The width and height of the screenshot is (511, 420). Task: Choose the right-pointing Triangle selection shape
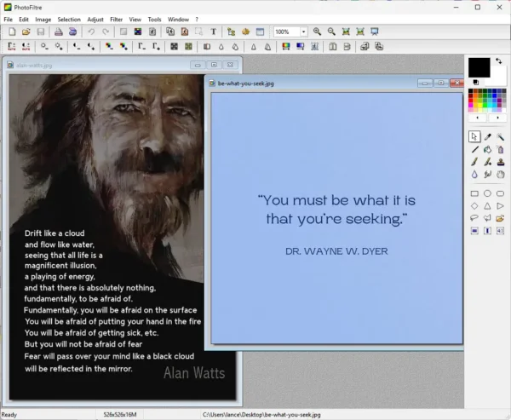pyautogui.click(x=500, y=206)
